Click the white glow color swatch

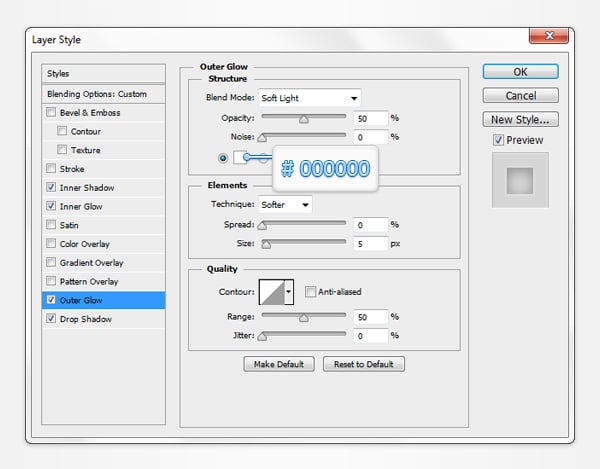(240, 157)
